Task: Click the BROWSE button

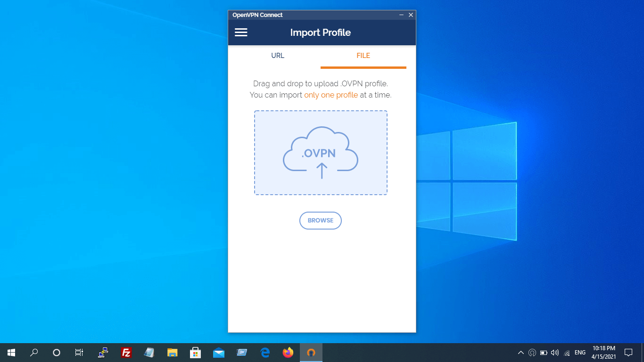Action: [320, 221]
